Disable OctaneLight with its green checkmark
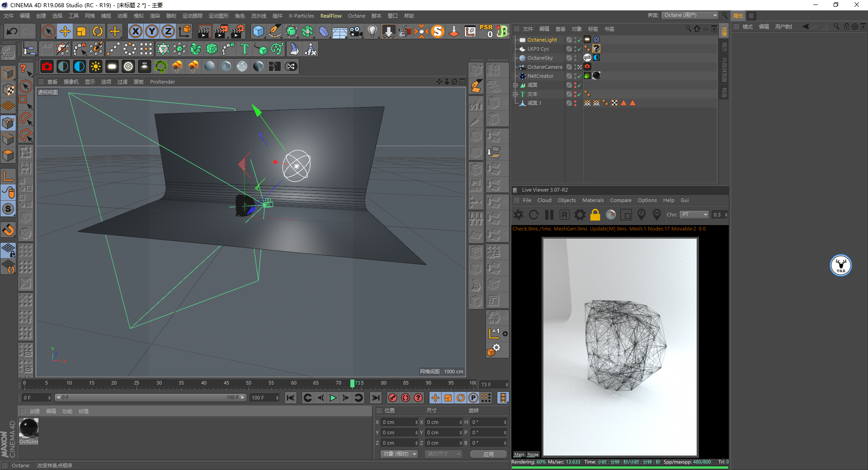Viewport: 868px width, 470px height. pos(579,40)
